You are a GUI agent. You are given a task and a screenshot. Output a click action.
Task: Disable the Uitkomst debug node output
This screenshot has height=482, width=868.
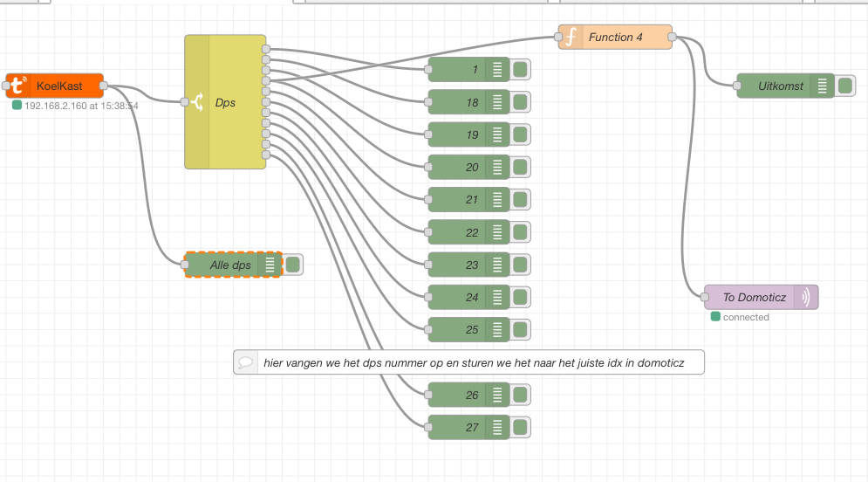[844, 86]
